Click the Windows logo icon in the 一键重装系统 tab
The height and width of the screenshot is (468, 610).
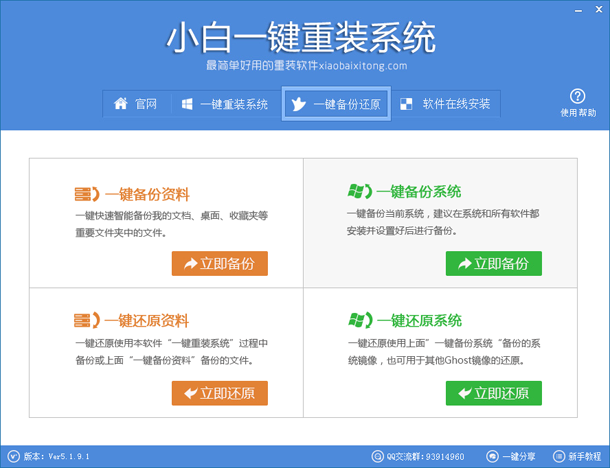click(x=187, y=104)
